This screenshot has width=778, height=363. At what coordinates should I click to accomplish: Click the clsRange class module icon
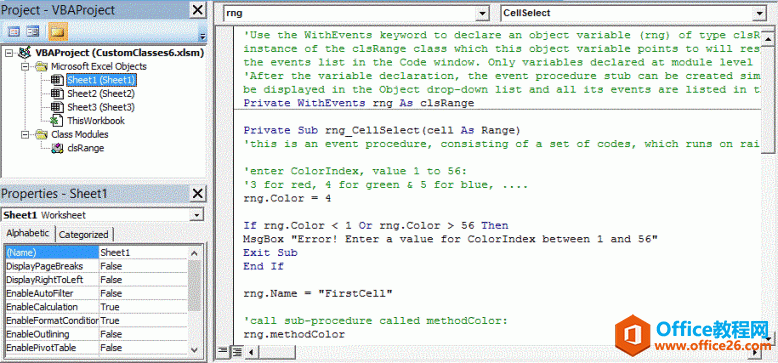click(57, 148)
